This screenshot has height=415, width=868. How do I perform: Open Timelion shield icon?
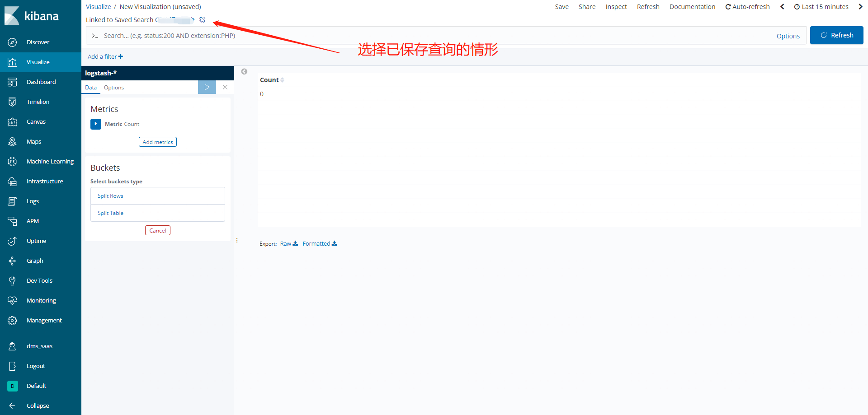click(x=12, y=102)
